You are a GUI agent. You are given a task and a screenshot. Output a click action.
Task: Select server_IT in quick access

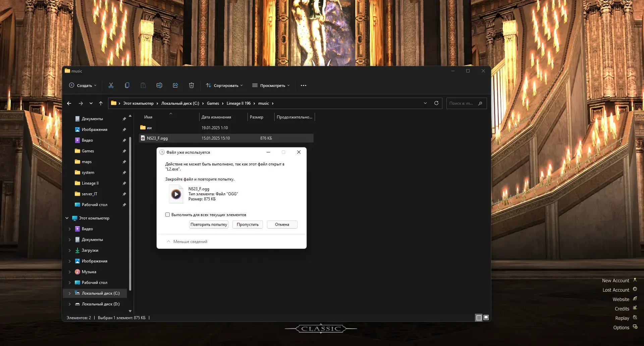(89, 194)
